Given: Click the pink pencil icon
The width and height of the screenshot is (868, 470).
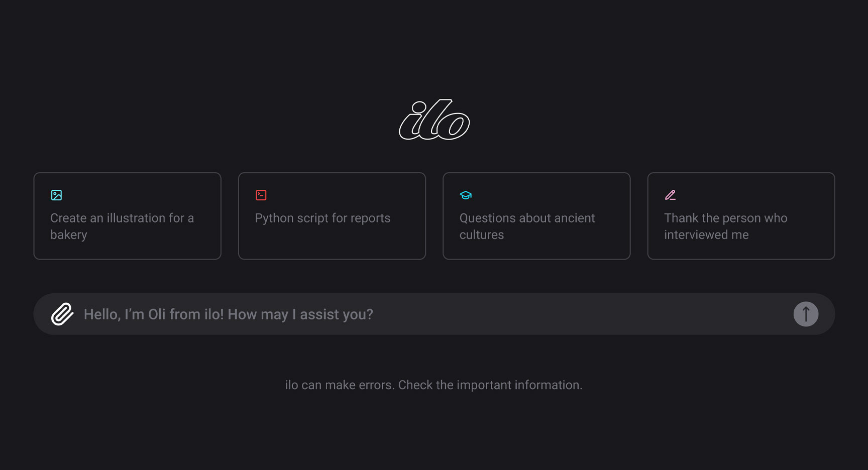Looking at the screenshot, I should [x=670, y=195].
